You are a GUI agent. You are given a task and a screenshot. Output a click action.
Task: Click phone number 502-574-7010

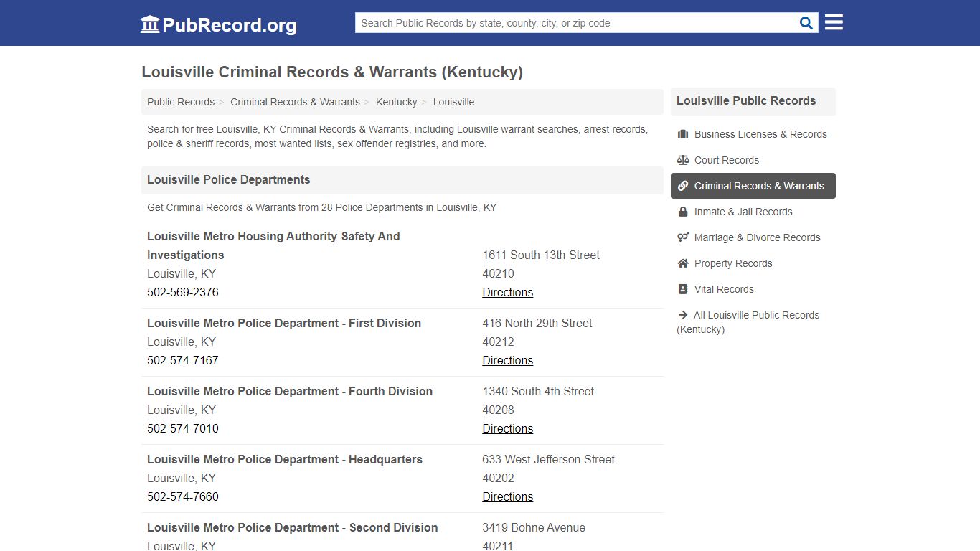click(x=183, y=428)
